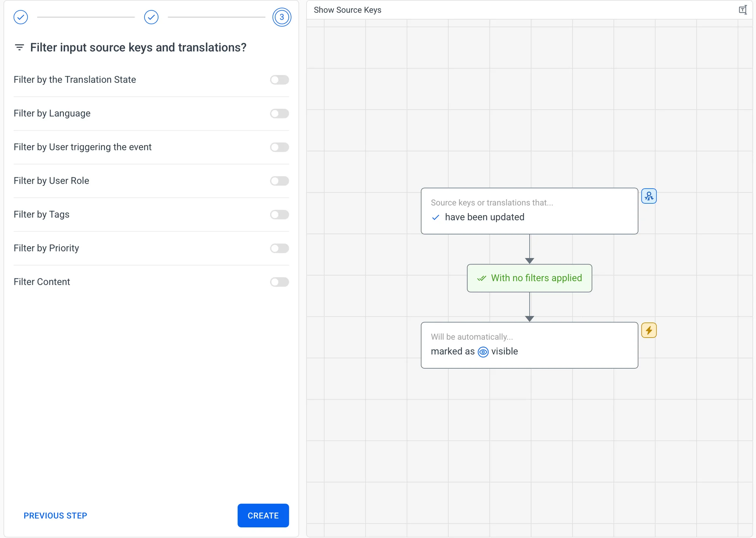Click the second completed step checkmark
The width and height of the screenshot is (756, 538).
click(151, 17)
